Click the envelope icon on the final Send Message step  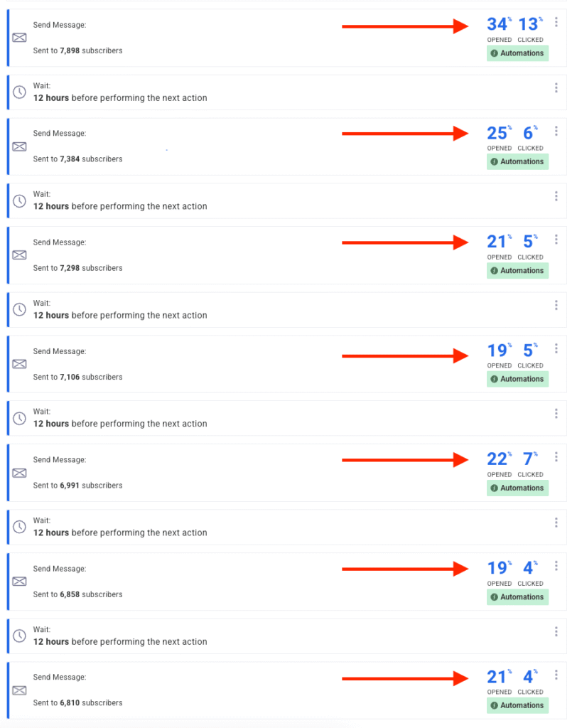(x=19, y=690)
